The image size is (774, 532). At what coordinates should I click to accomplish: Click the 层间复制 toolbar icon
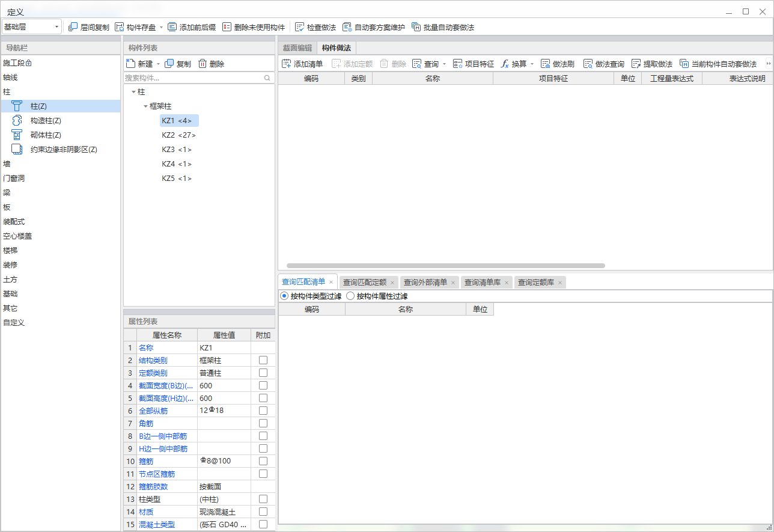73,27
